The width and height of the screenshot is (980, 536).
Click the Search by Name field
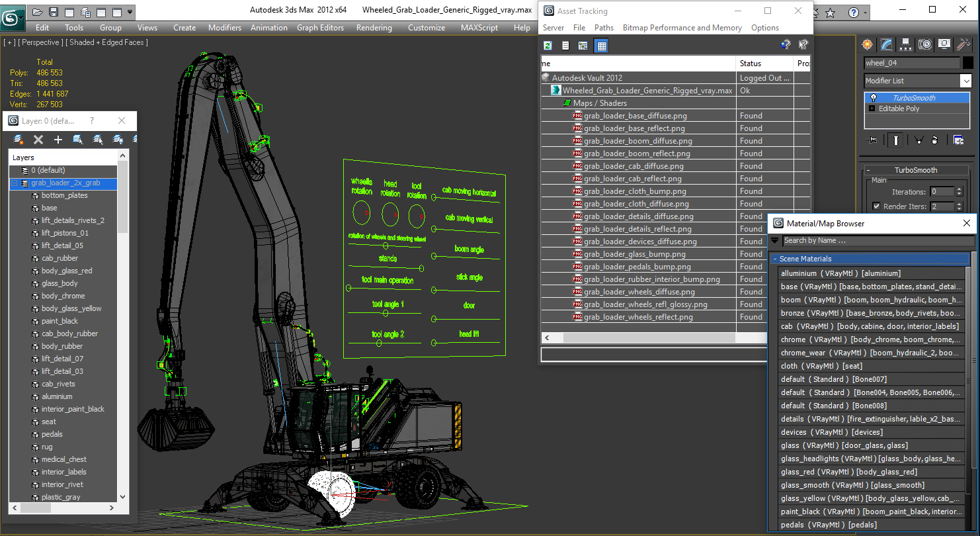point(878,241)
